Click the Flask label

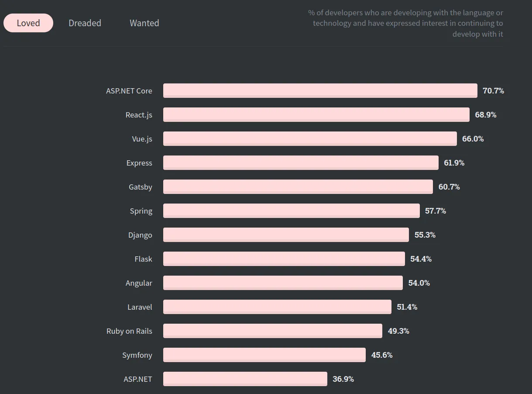143,259
